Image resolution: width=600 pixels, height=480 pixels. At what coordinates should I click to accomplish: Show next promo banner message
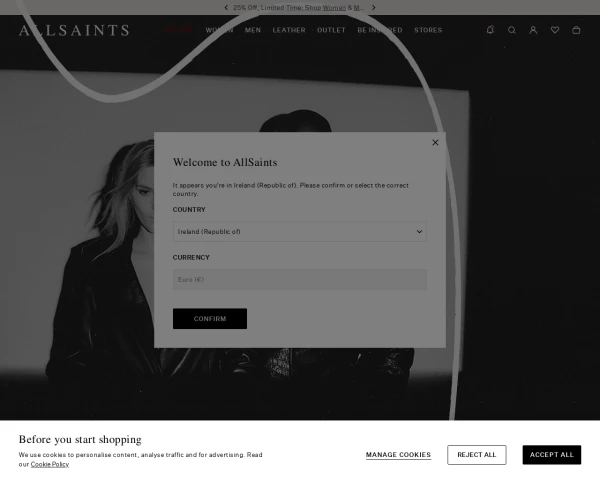374,8
